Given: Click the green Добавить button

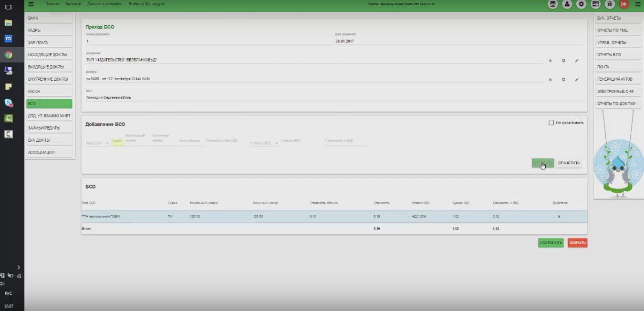Looking at the screenshot, I should point(543,163).
